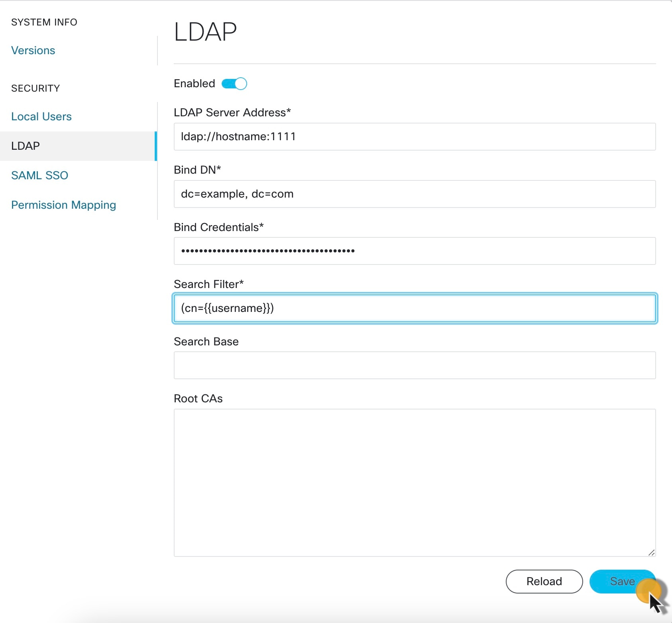Focus the Search Filter input
The width and height of the screenshot is (672, 623).
tap(415, 308)
